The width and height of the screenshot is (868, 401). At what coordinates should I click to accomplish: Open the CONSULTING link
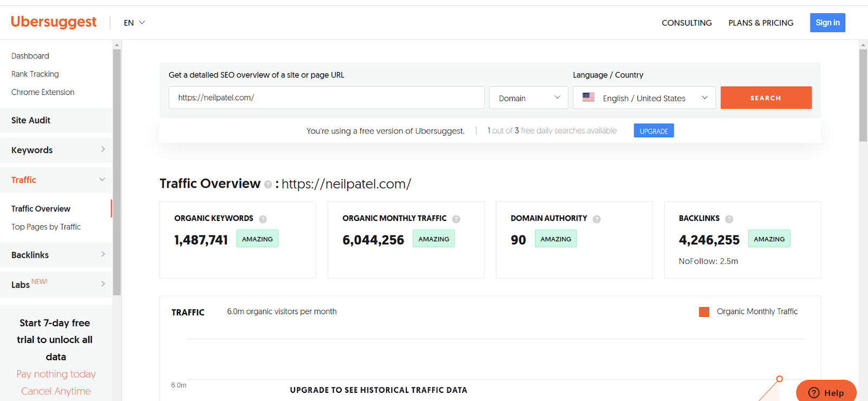(x=687, y=23)
